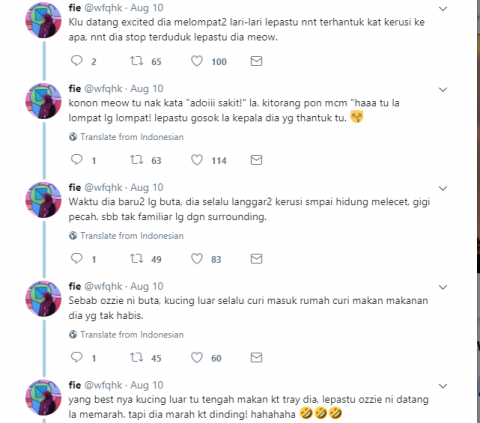
Task: Expand more menu for 'konon meow' tweet
Action: click(x=443, y=90)
